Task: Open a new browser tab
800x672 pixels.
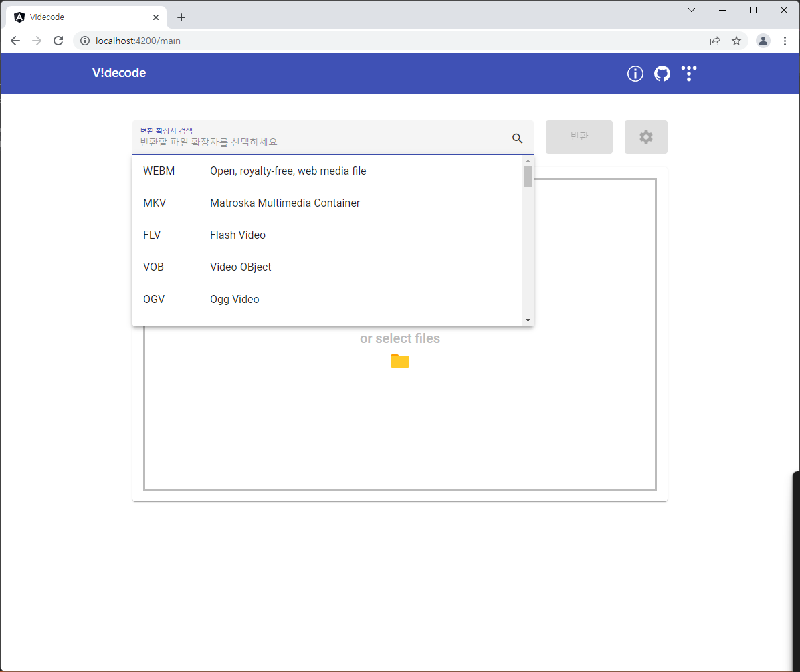Action: click(x=181, y=17)
